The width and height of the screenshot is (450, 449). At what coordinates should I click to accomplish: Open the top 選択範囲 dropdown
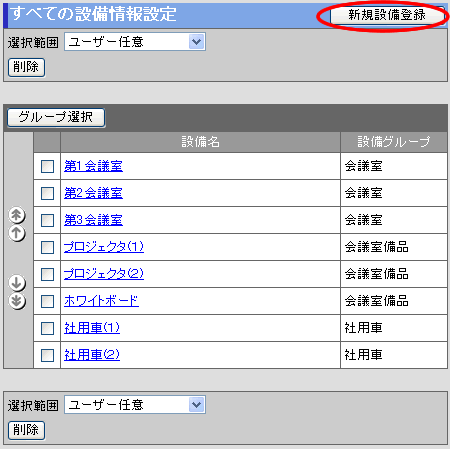[135, 42]
